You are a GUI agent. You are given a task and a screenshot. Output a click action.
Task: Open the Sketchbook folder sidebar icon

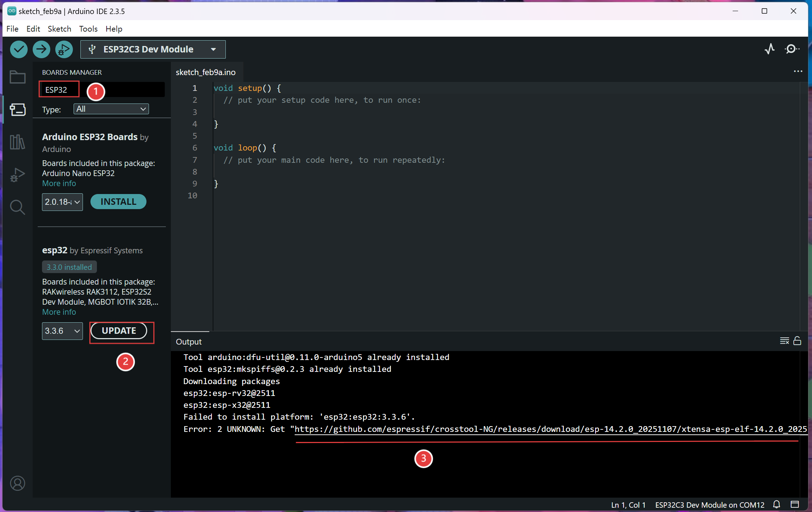pyautogui.click(x=17, y=77)
